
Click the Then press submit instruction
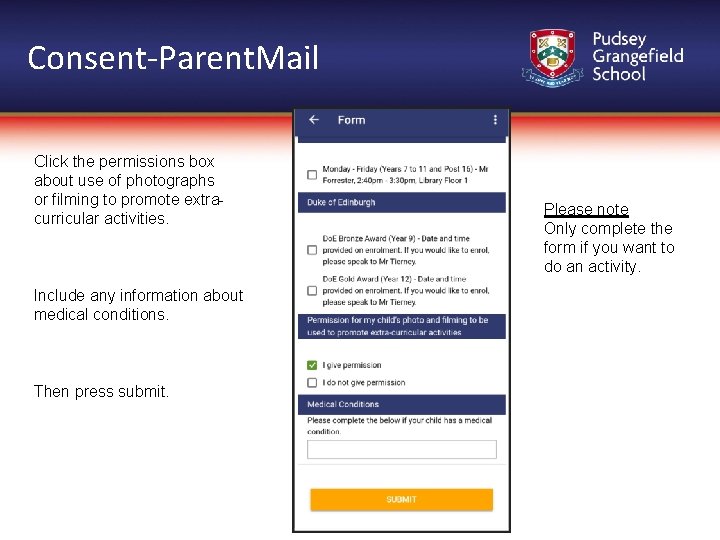[x=101, y=392]
